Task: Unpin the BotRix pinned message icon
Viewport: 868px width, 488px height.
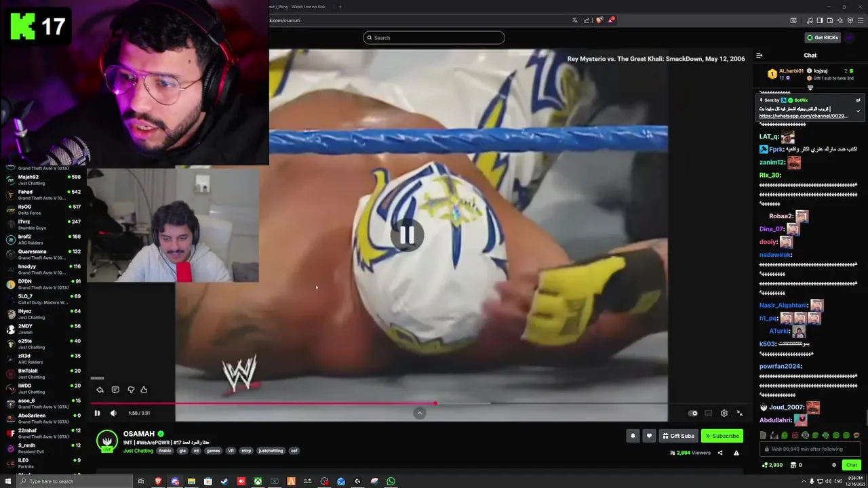Action: pos(858,100)
